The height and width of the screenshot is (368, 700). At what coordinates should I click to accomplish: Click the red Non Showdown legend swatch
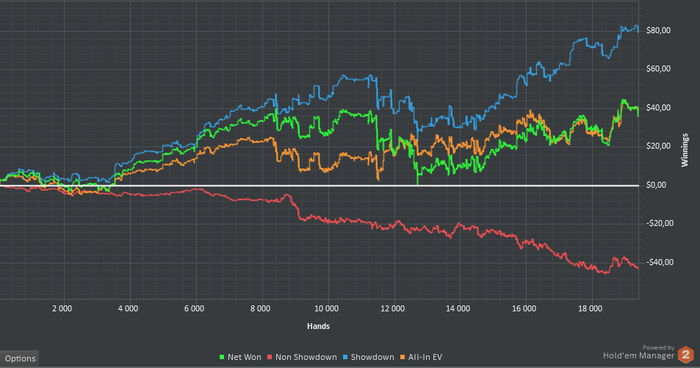(270, 357)
